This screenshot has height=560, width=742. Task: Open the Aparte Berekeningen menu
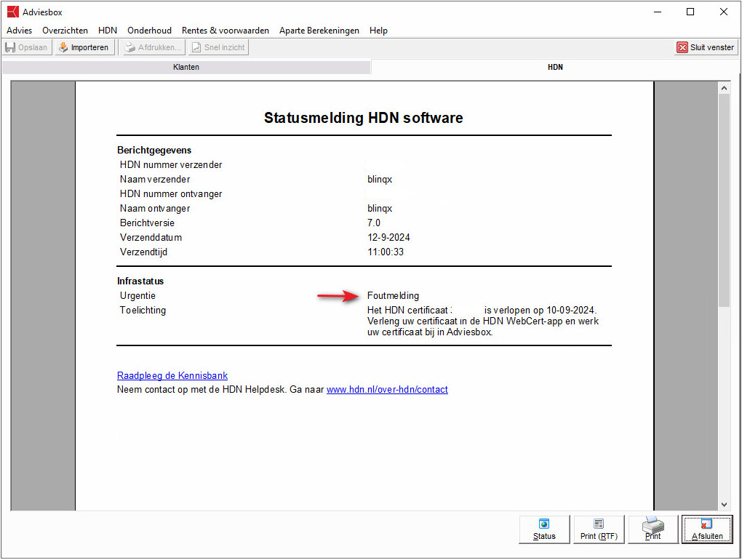coord(319,31)
